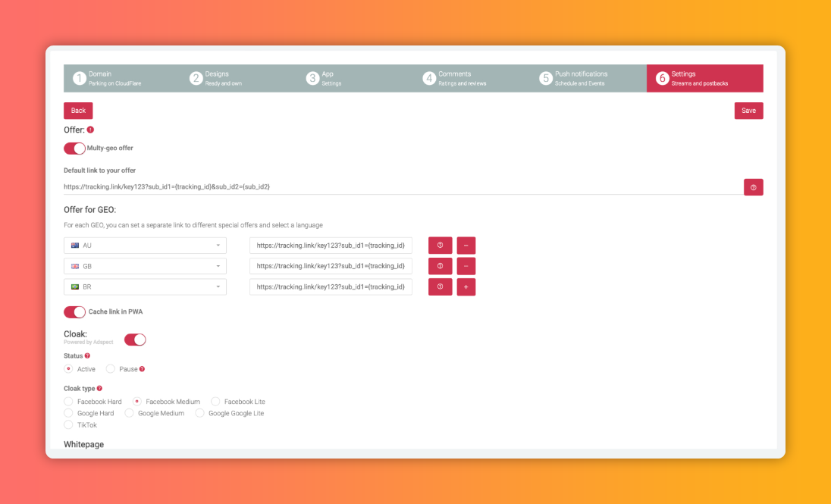Remove the AU geo offer row
Viewport: 831px width, 504px height.
(466, 246)
